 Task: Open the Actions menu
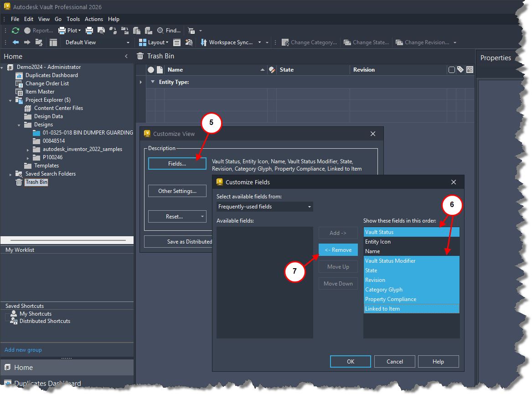(x=93, y=19)
